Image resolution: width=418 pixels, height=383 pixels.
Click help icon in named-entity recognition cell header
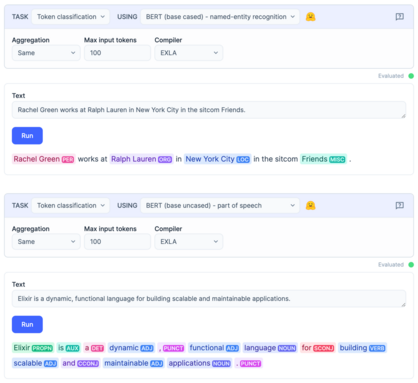point(399,17)
